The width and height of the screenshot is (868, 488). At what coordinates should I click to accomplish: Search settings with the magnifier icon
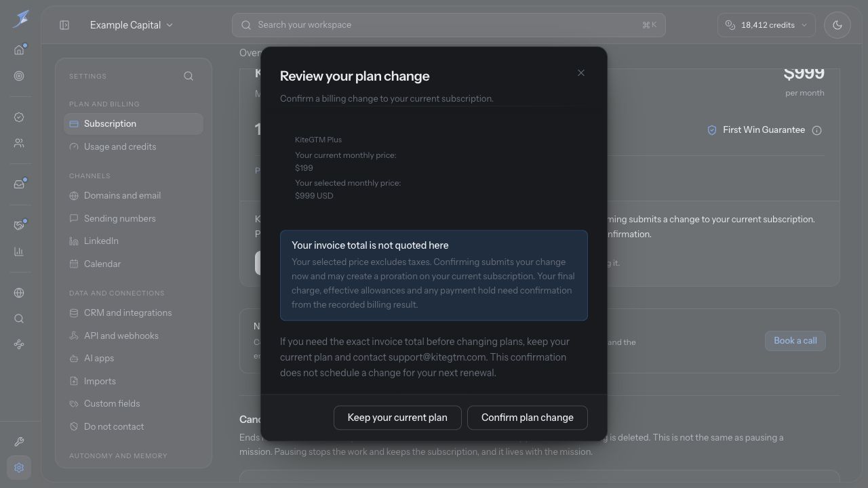(x=189, y=76)
